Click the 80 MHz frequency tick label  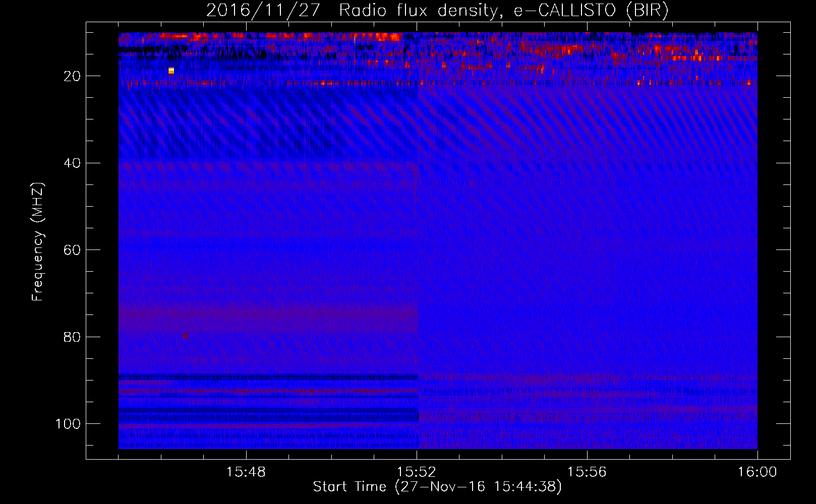click(x=72, y=337)
